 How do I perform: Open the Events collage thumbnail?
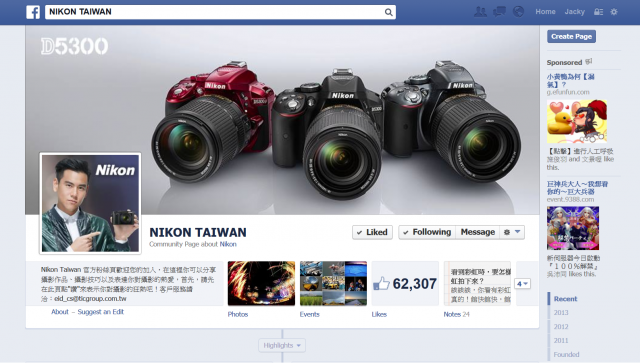333,283
